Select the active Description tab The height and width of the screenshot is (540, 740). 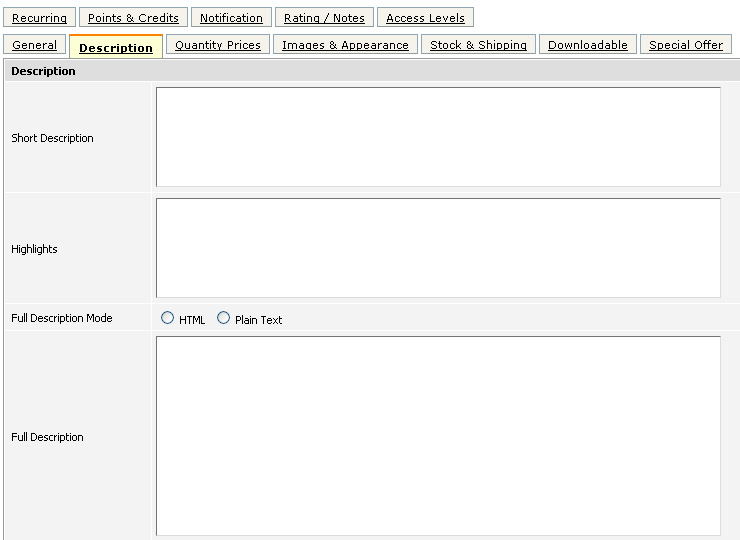click(116, 47)
